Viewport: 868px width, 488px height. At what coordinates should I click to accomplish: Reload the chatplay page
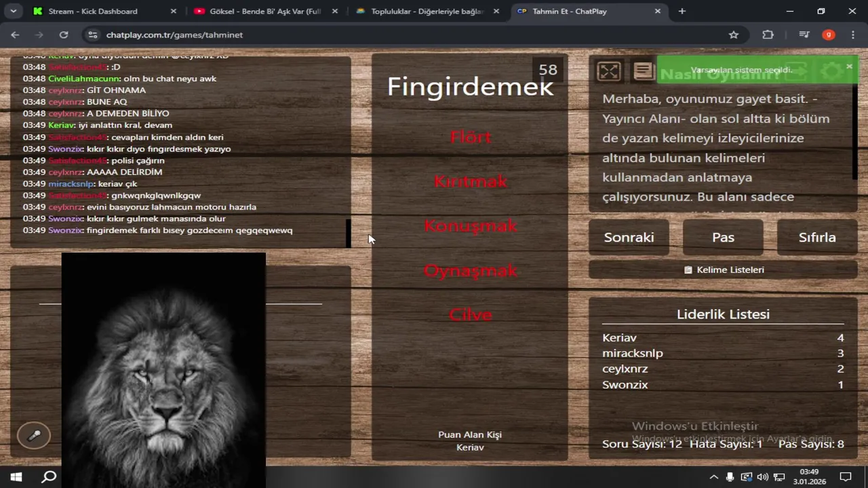coord(64,35)
